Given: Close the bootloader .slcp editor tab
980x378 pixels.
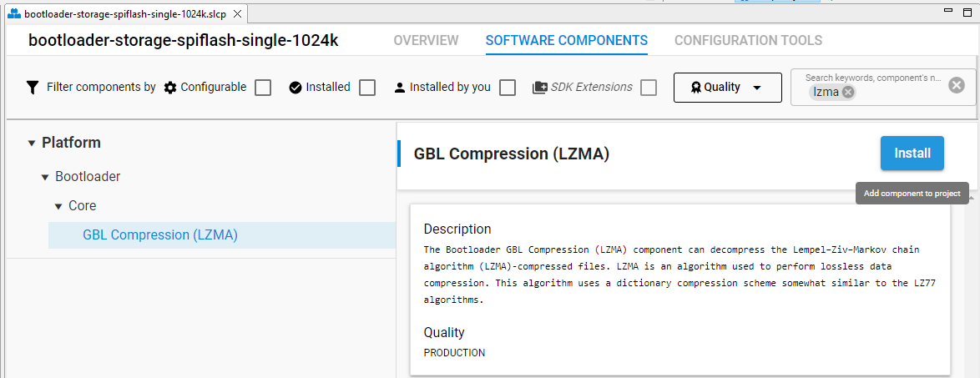Looking at the screenshot, I should click(x=237, y=13).
